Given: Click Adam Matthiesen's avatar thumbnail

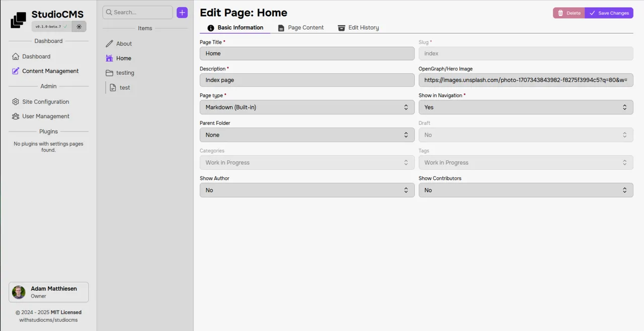Looking at the screenshot, I should tap(18, 292).
